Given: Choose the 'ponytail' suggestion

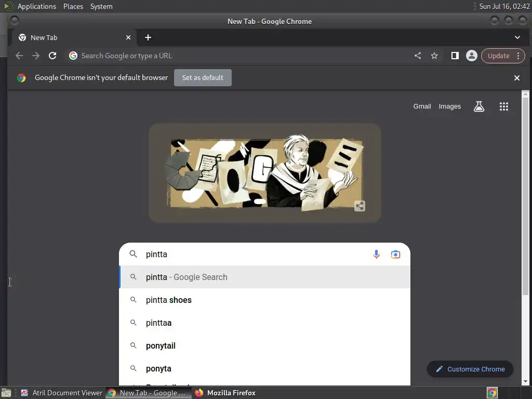Looking at the screenshot, I should click(x=264, y=345).
